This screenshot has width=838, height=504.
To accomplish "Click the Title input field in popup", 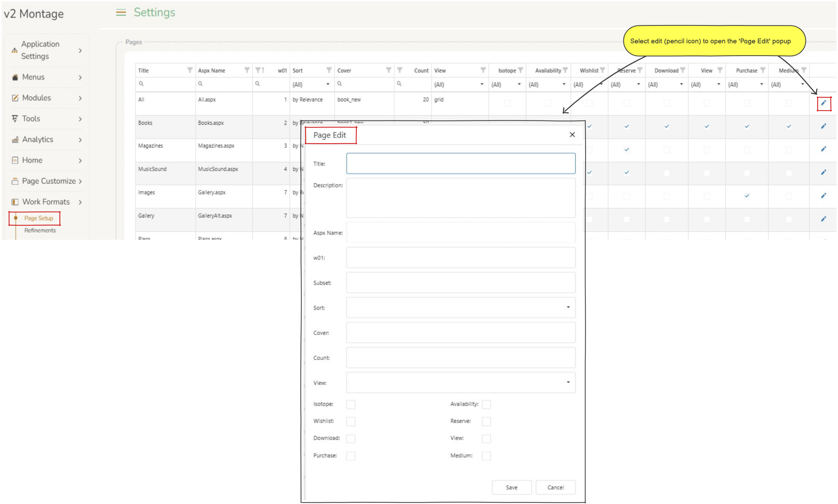I will 461,163.
